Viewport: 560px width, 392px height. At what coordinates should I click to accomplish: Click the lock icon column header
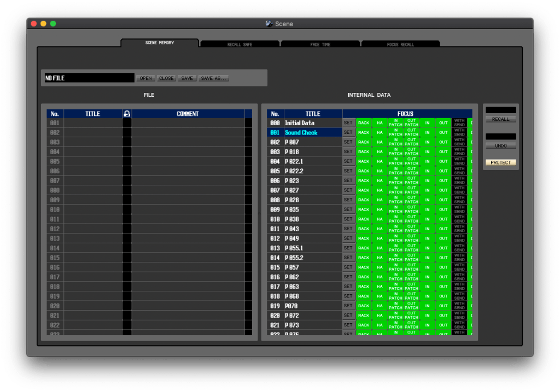pos(127,114)
